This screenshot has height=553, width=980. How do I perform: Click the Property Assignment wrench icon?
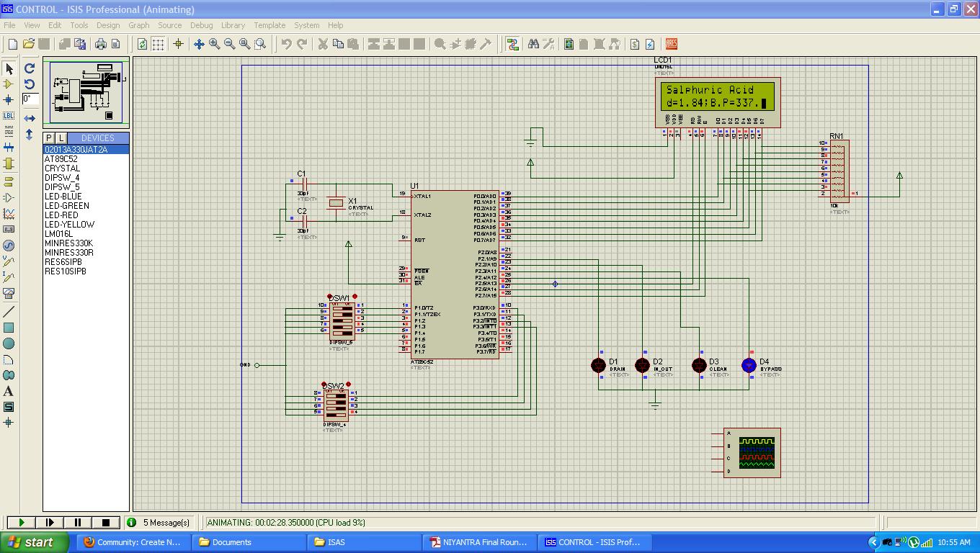click(x=548, y=44)
